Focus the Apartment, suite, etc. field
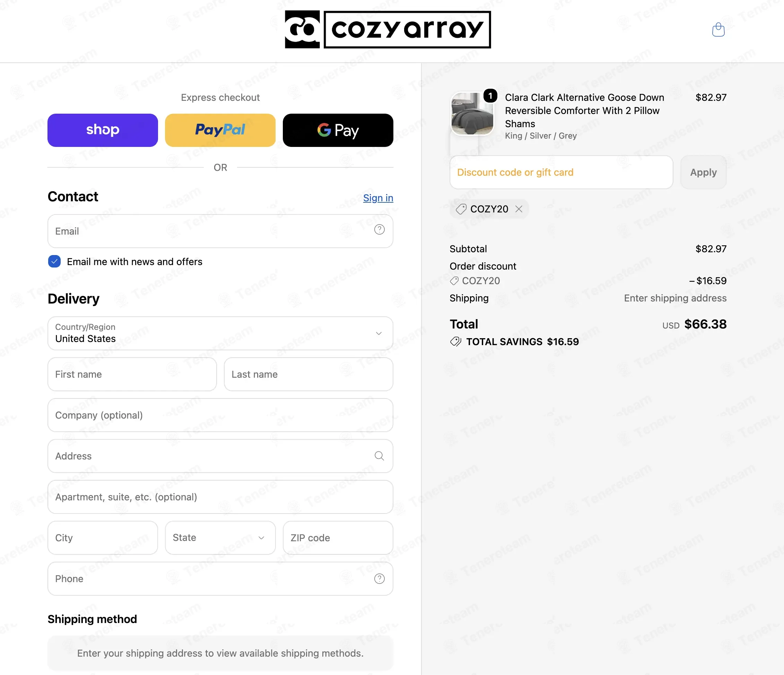 [220, 497]
